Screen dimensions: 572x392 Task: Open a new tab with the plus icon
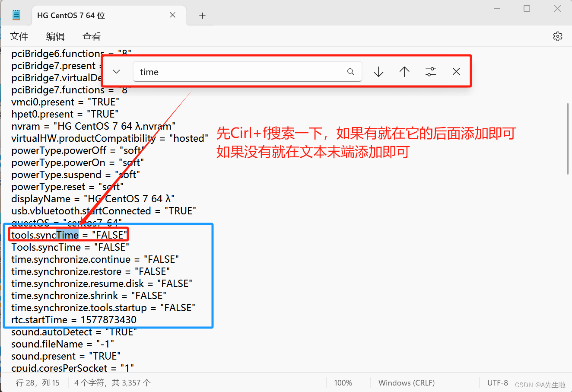point(202,15)
